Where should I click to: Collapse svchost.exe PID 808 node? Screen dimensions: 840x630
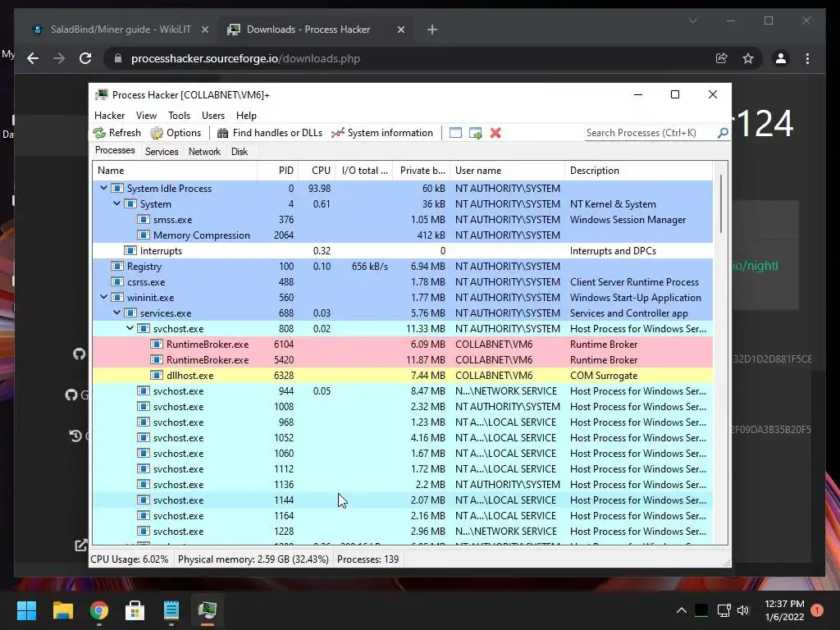coord(130,328)
